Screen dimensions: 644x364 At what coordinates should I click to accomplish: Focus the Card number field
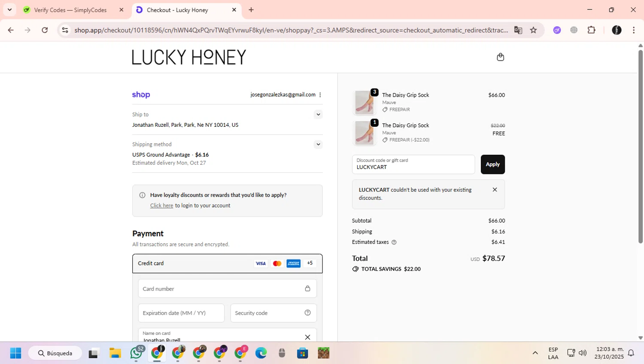coord(228,289)
